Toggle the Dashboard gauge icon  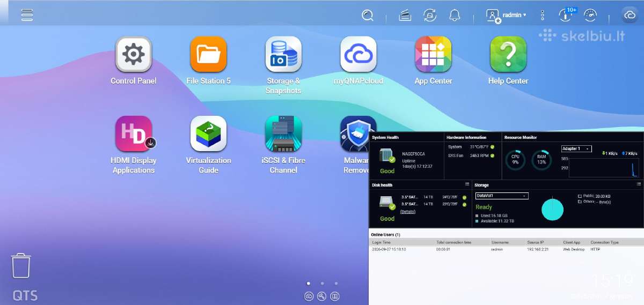click(x=590, y=15)
